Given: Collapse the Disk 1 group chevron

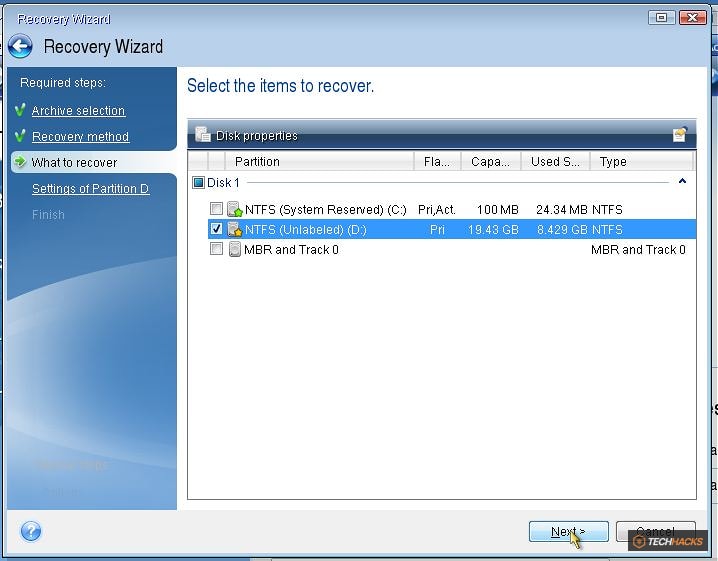Looking at the screenshot, I should click(682, 181).
